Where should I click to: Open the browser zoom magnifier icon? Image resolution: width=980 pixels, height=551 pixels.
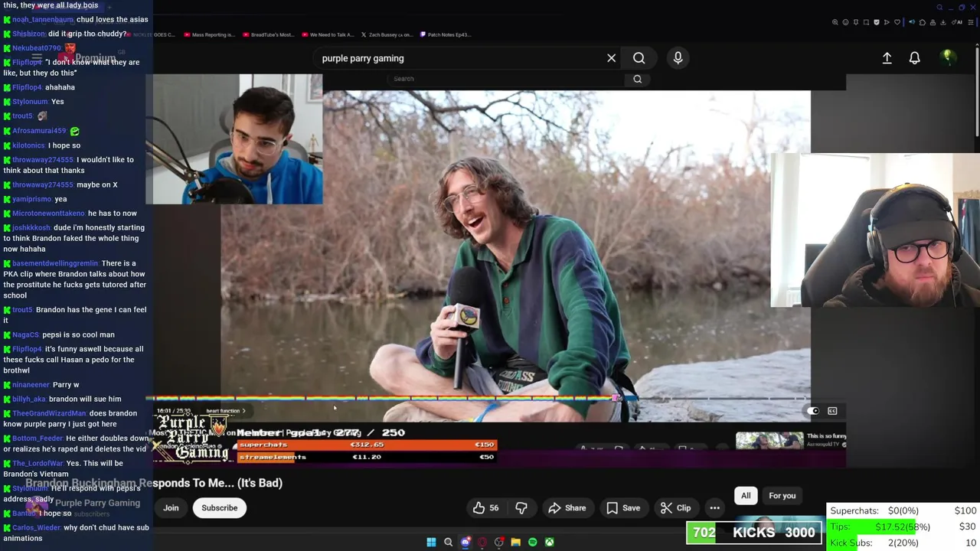pyautogui.click(x=835, y=22)
